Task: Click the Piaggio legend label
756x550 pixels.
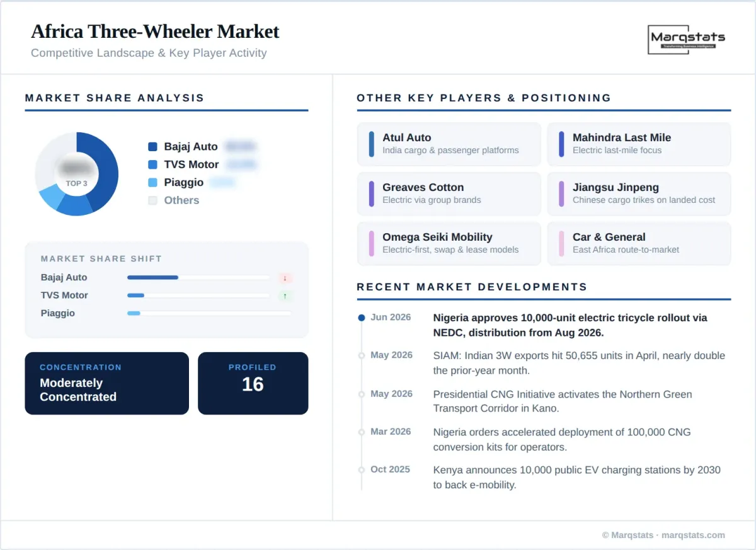Action: (184, 183)
